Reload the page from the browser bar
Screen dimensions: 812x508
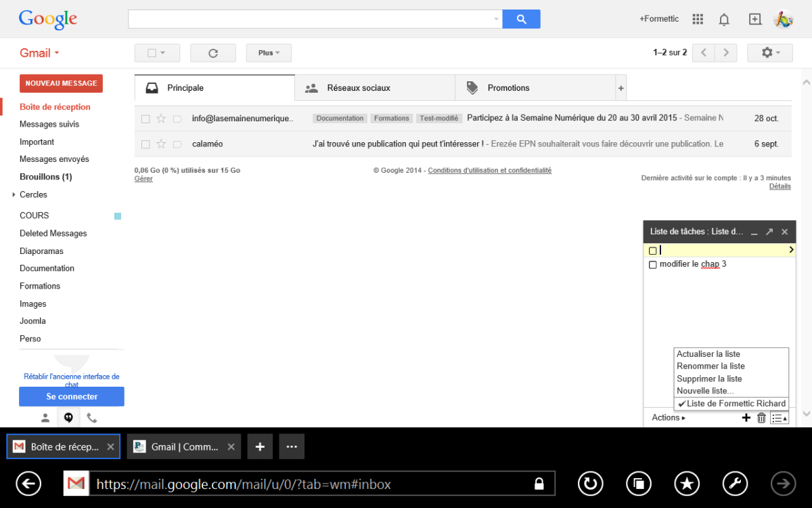point(590,484)
